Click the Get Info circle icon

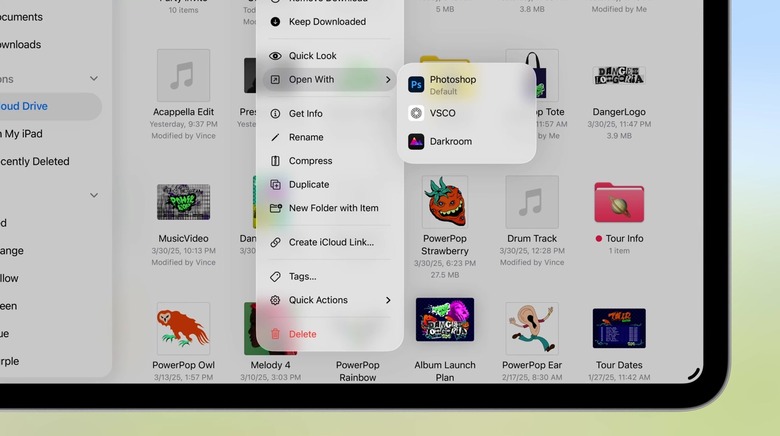275,113
